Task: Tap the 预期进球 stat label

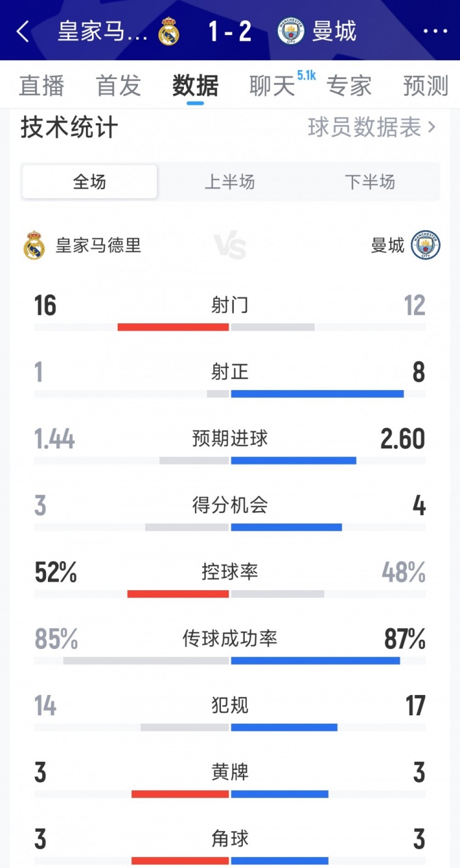Action: pyautogui.click(x=230, y=439)
